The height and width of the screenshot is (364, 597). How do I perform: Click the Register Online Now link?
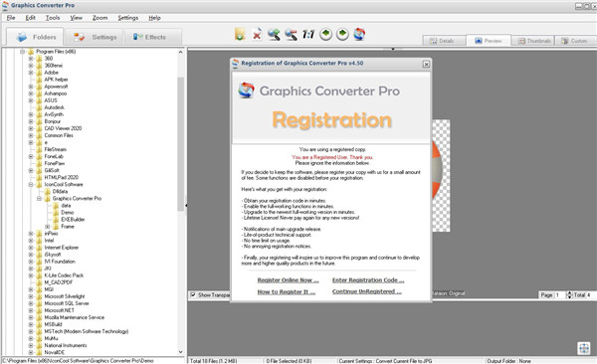pos(288,280)
